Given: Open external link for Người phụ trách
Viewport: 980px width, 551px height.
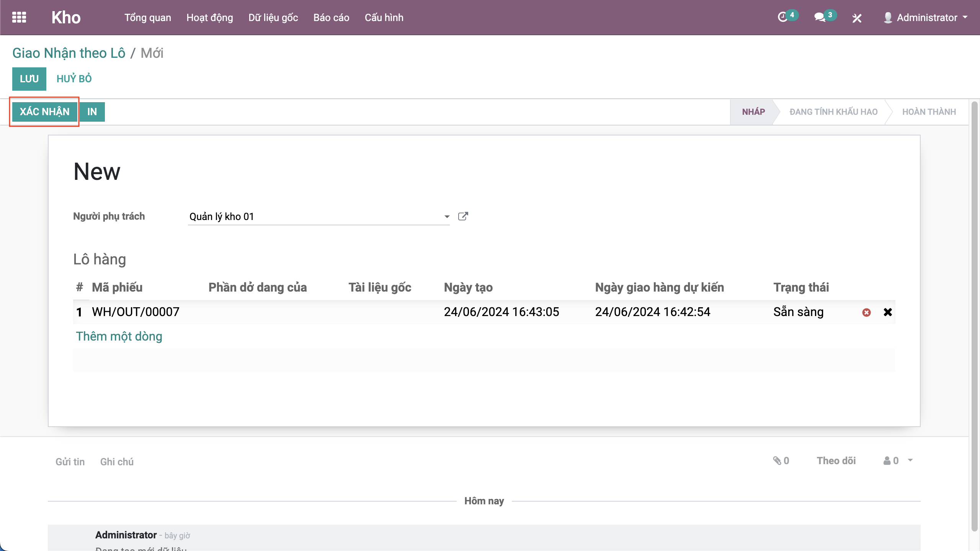Looking at the screenshot, I should (463, 217).
